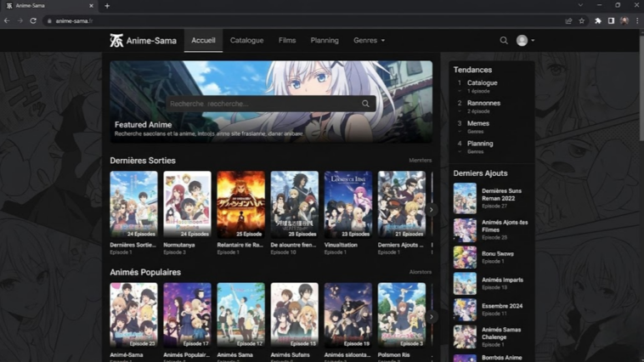Open Essembre 2024 in Derniers Ajouts

(x=501, y=306)
